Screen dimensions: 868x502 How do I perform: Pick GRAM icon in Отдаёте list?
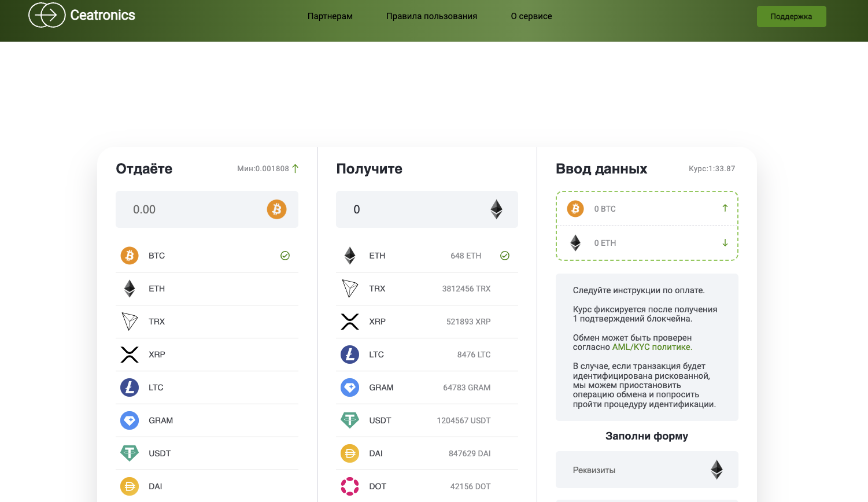130,420
